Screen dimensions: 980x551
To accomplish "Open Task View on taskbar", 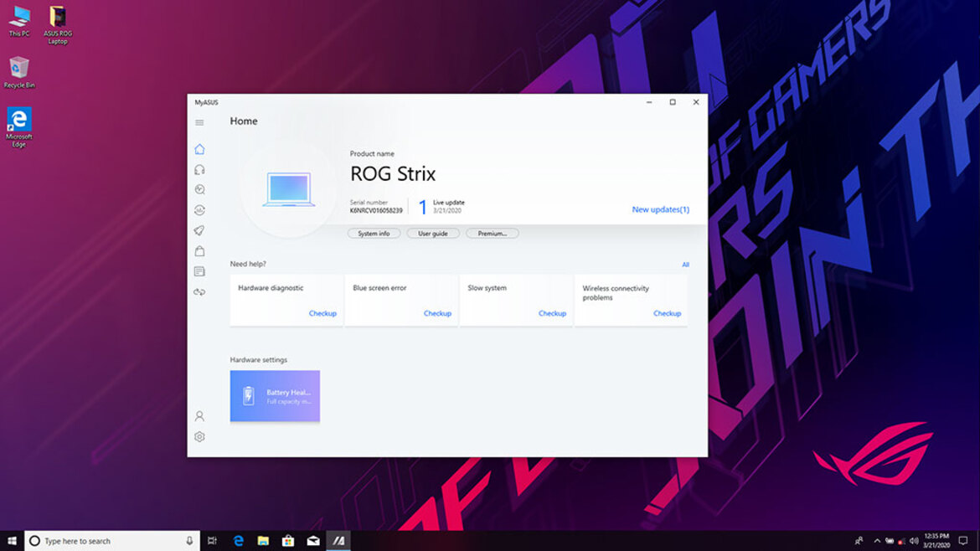I will (x=213, y=541).
